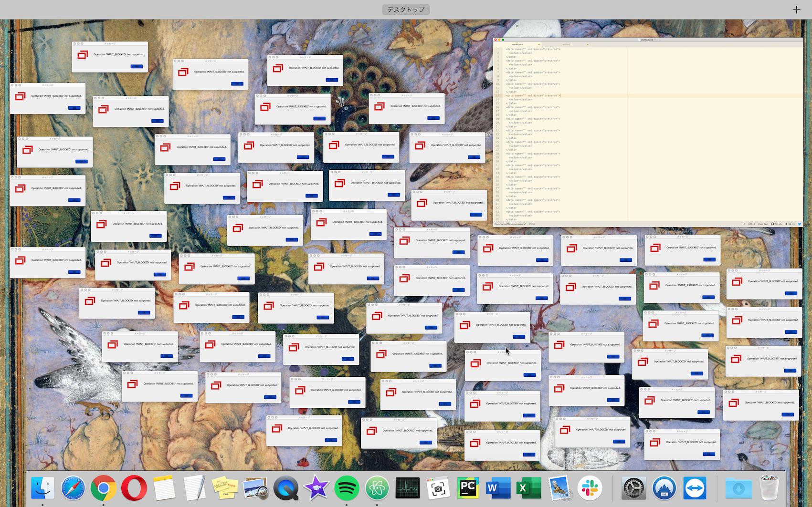Open PyCharm from the dock

pyautogui.click(x=468, y=488)
